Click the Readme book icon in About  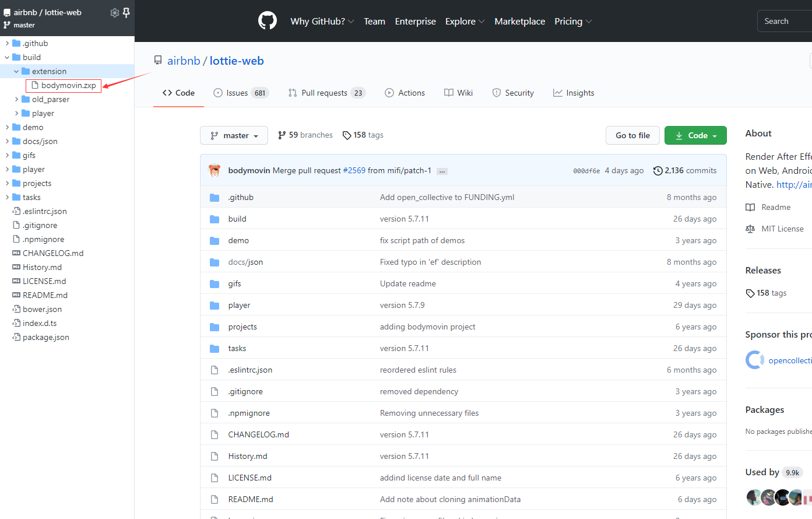coord(750,207)
